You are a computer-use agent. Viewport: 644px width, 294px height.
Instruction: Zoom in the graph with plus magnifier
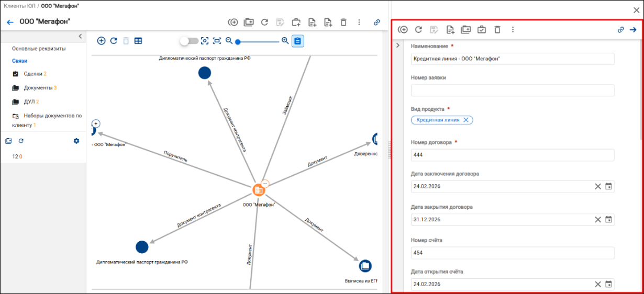(285, 40)
